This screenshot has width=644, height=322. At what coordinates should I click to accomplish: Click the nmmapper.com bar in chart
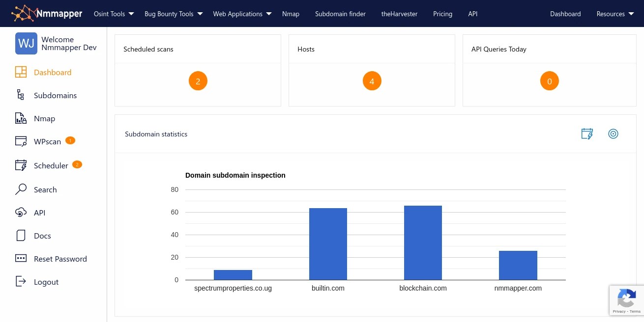click(518, 265)
